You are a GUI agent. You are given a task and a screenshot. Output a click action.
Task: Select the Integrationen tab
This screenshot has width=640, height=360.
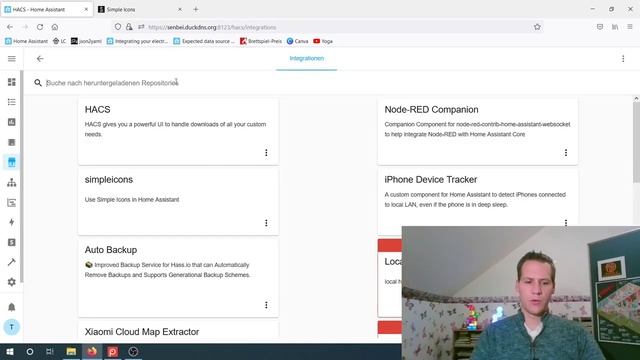pyautogui.click(x=307, y=59)
